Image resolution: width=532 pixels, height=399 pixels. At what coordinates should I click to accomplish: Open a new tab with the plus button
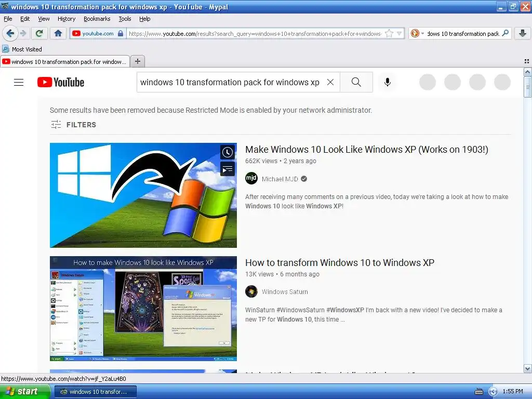point(137,61)
